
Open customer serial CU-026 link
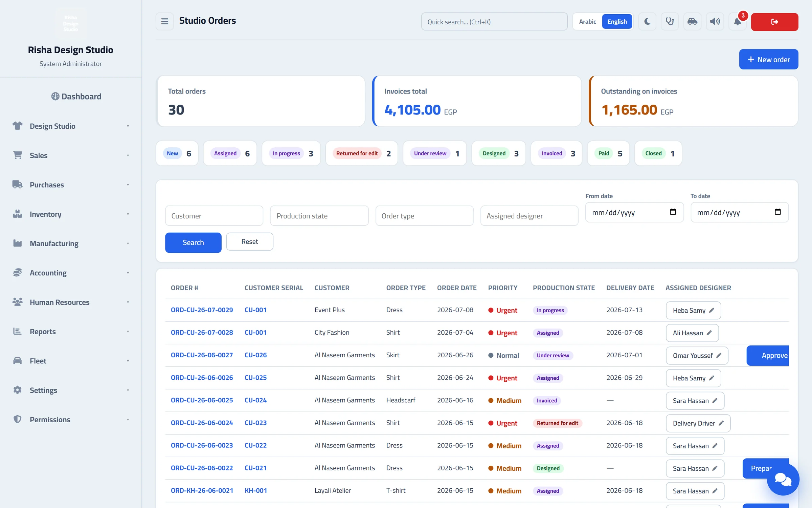point(255,355)
